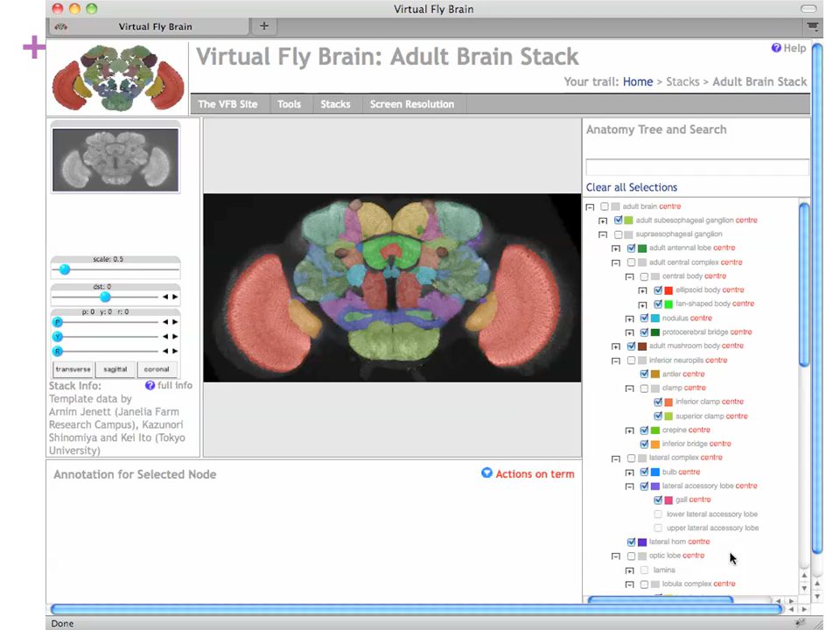Click the R (roll) slider right arrow
This screenshot has height=630, width=840.
click(175, 351)
